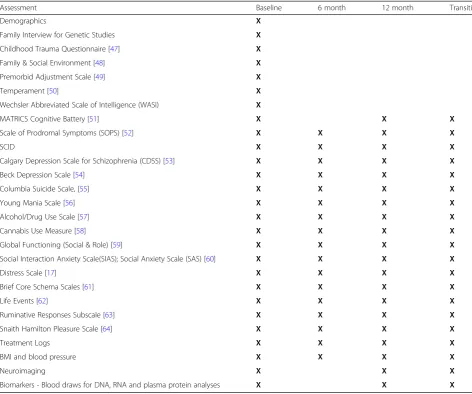This screenshot has height=394, width=472.
Task: Open citation link [47] for Childhood Trauma Questionnaire
Action: [114, 49]
